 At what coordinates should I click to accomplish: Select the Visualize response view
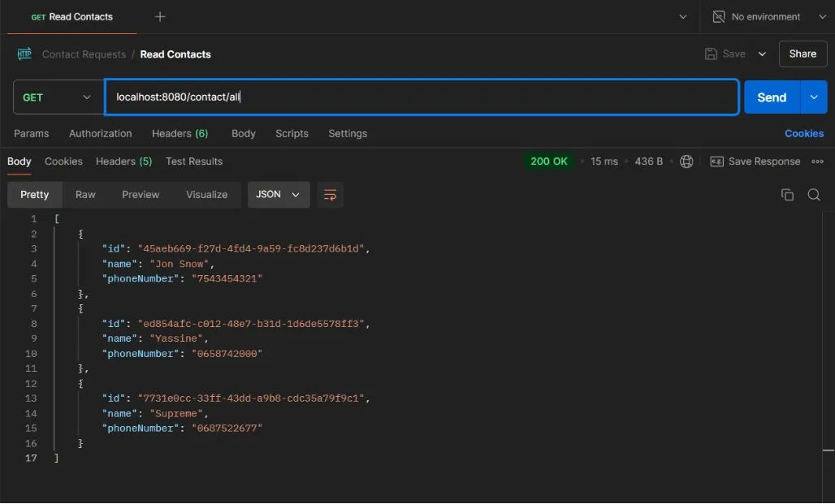(206, 195)
